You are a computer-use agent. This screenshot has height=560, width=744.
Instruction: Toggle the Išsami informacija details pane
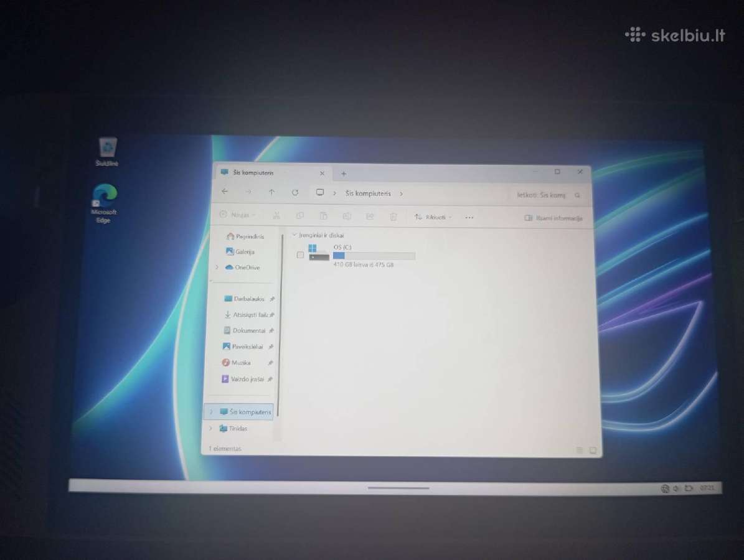[553, 218]
